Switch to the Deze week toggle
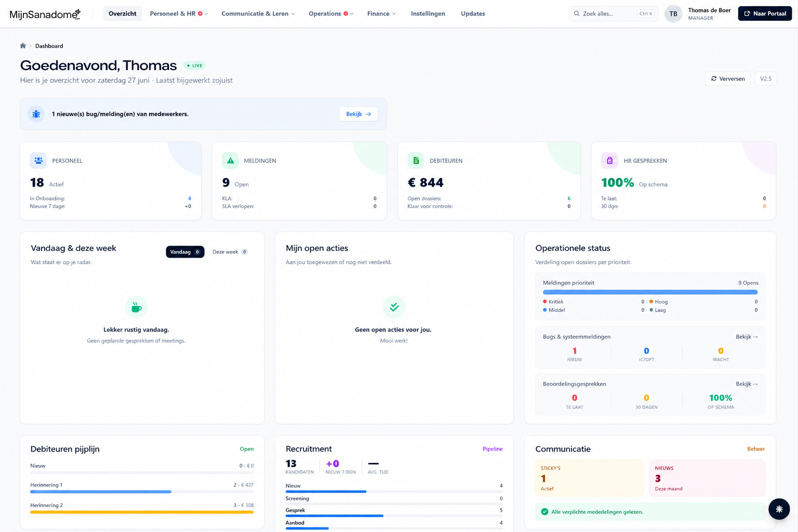The image size is (798, 532). click(x=230, y=252)
